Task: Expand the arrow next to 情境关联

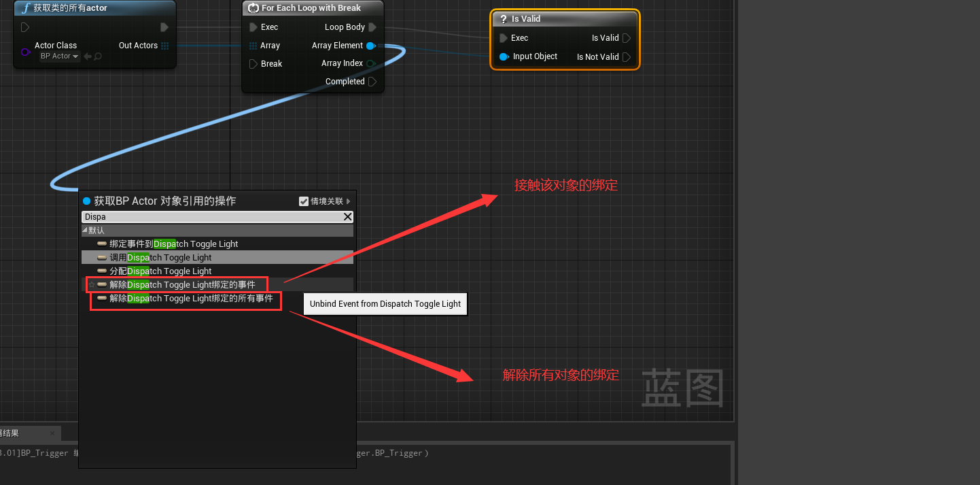Action: click(x=349, y=201)
